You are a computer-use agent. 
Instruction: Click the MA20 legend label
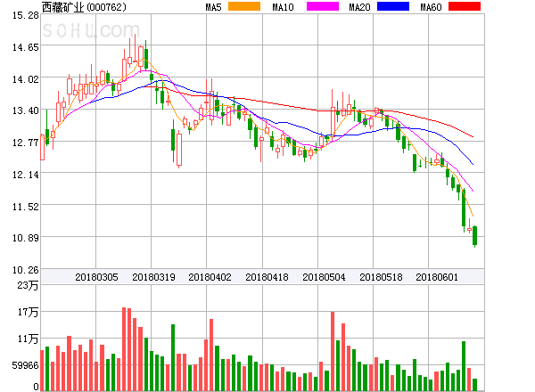coord(359,7)
